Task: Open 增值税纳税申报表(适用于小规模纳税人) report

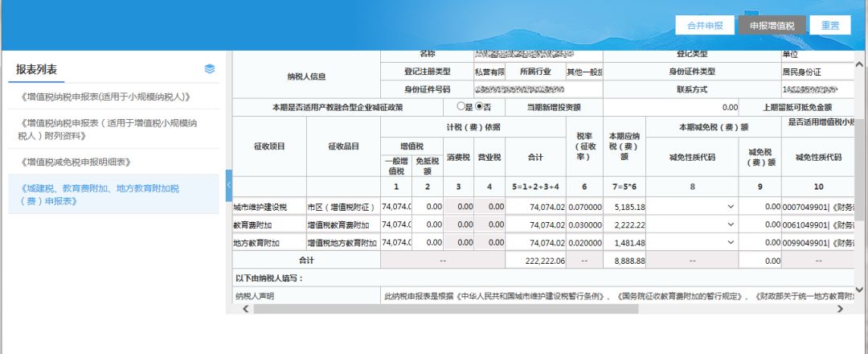Action: [105, 97]
